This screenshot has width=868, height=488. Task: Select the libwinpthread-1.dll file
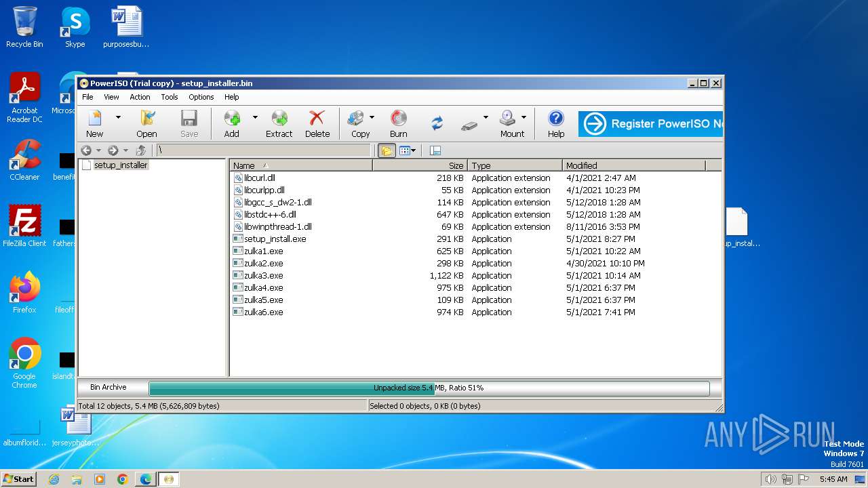(278, 226)
